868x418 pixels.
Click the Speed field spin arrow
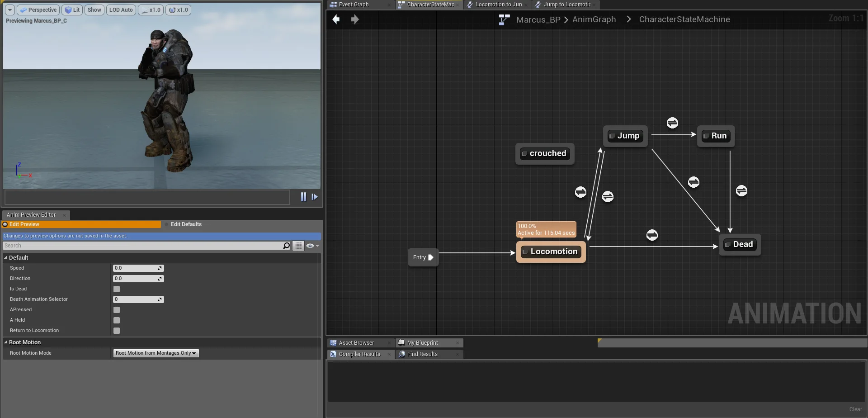[160, 268]
